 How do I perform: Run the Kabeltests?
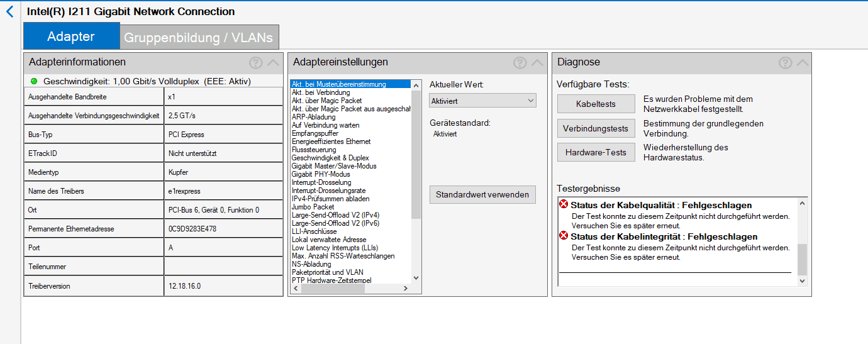click(x=596, y=104)
